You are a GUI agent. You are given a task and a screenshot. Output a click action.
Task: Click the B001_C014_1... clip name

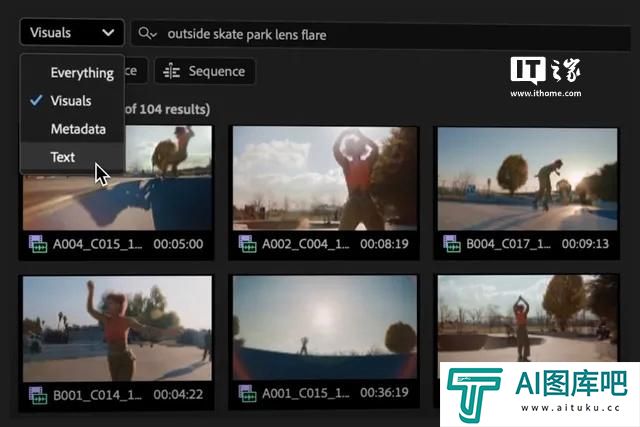point(98,395)
